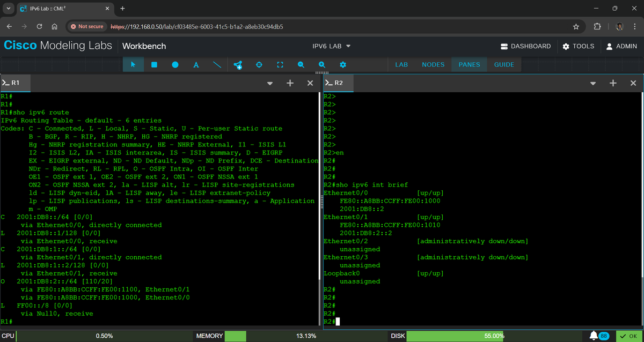Image resolution: width=644 pixels, height=342 pixels.
Task: Close the IPv6 Lab browser tab
Action: (x=107, y=9)
